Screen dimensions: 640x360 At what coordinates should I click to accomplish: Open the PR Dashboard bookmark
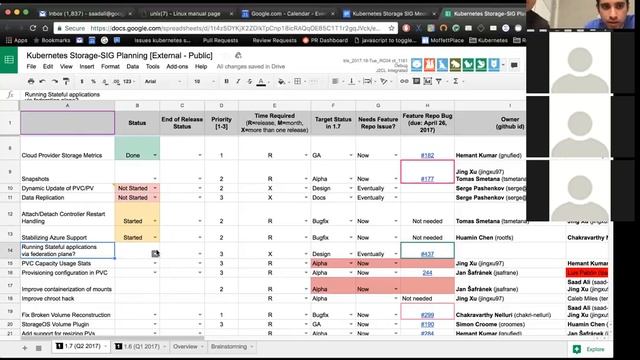tap(326, 40)
